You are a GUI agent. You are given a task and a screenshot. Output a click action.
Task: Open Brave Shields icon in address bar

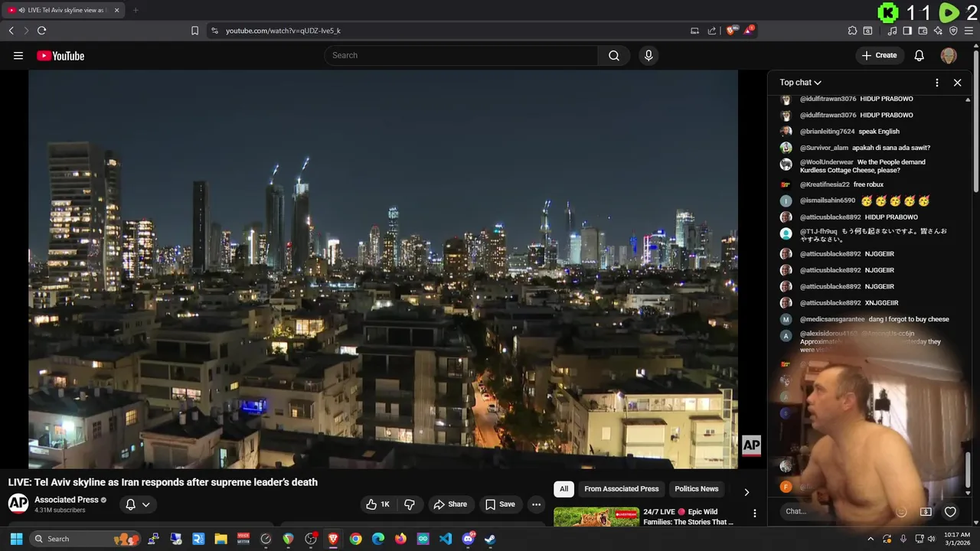pyautogui.click(x=732, y=31)
